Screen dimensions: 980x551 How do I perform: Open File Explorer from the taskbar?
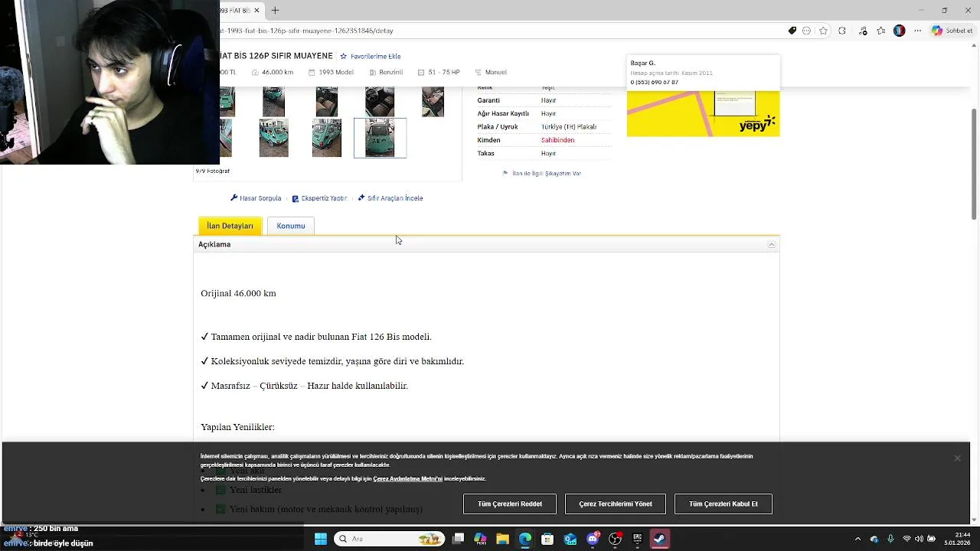pyautogui.click(x=502, y=539)
